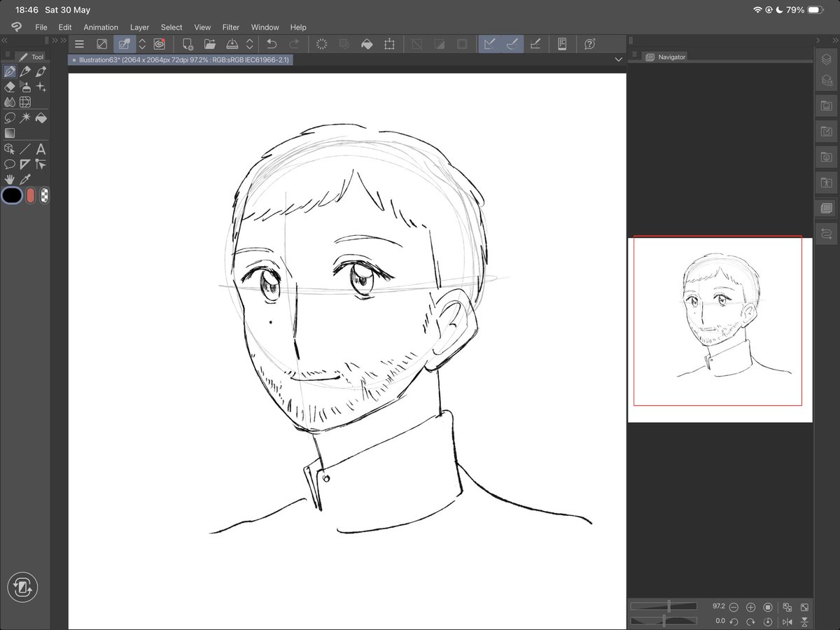Select the Hand move tool

point(10,179)
